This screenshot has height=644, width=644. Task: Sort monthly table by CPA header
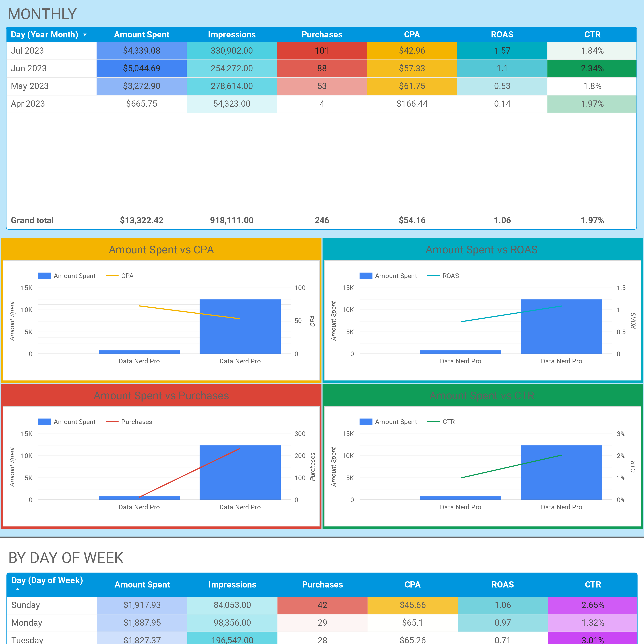412,35
